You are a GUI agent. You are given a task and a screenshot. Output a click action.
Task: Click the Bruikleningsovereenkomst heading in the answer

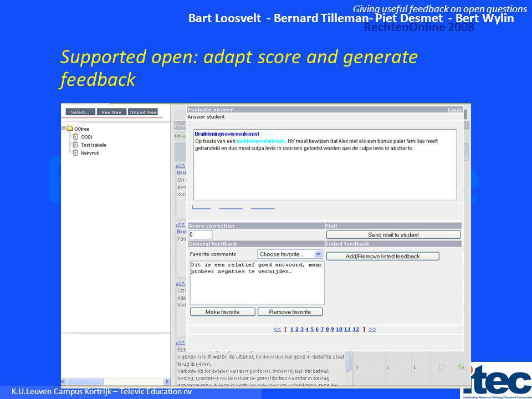227,134
